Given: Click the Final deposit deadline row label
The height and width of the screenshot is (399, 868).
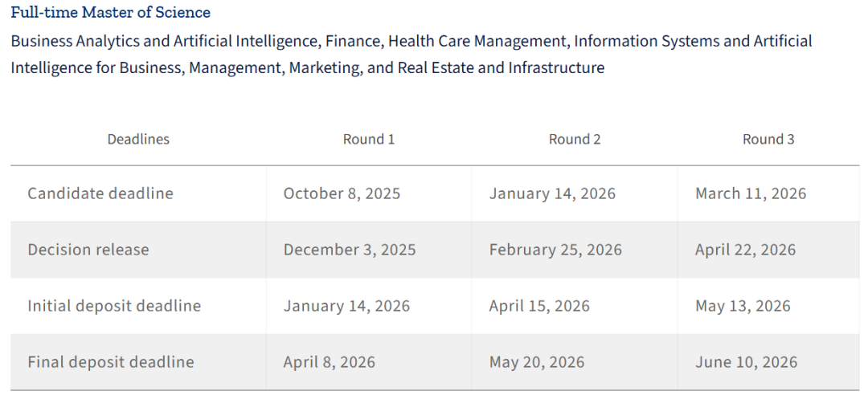Looking at the screenshot, I should (x=111, y=362).
